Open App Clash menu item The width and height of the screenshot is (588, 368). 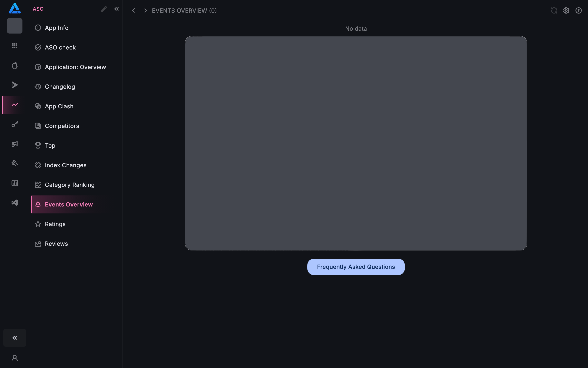click(76, 106)
